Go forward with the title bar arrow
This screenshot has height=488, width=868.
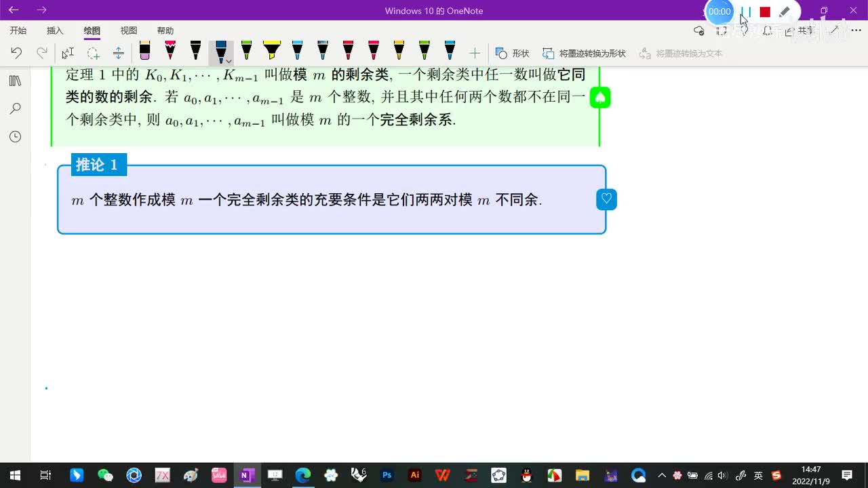[42, 10]
